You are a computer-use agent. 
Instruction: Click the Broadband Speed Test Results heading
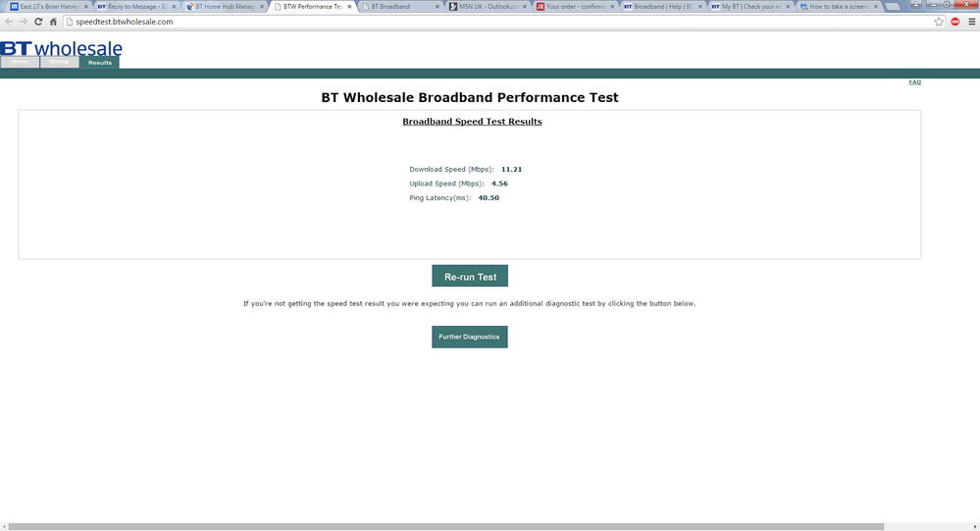tap(472, 122)
